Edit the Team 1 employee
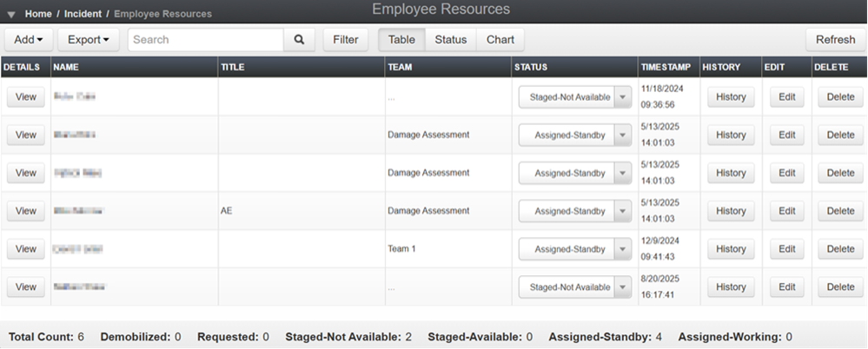868x349 pixels. click(x=786, y=249)
